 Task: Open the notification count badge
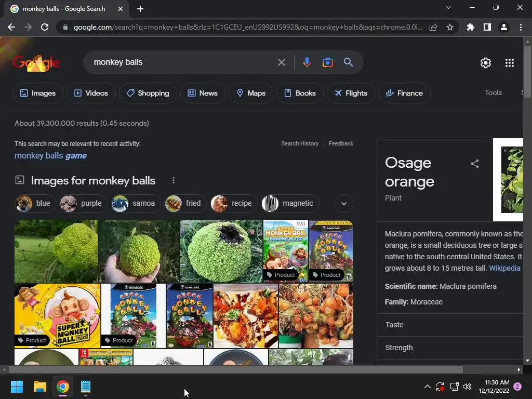point(517,387)
